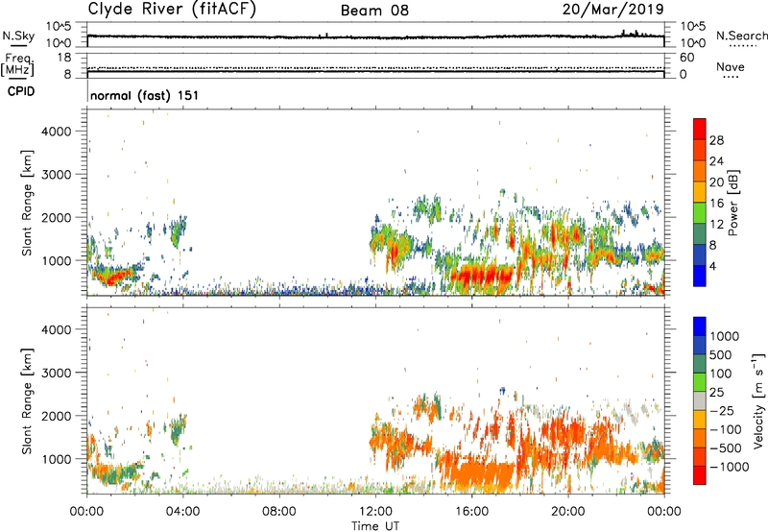The image size is (768, 532).
Task: Click the '4000' tick of the power panel
Action: click(x=56, y=132)
